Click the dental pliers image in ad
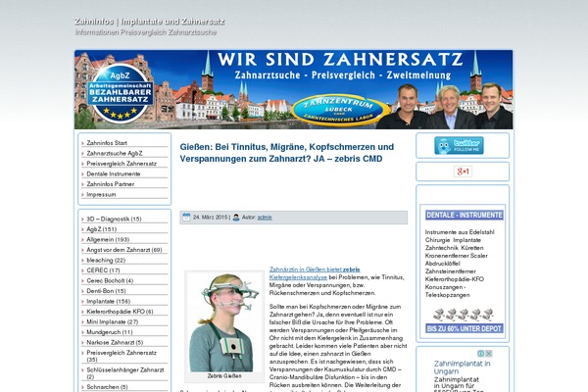 pyautogui.click(x=464, y=315)
